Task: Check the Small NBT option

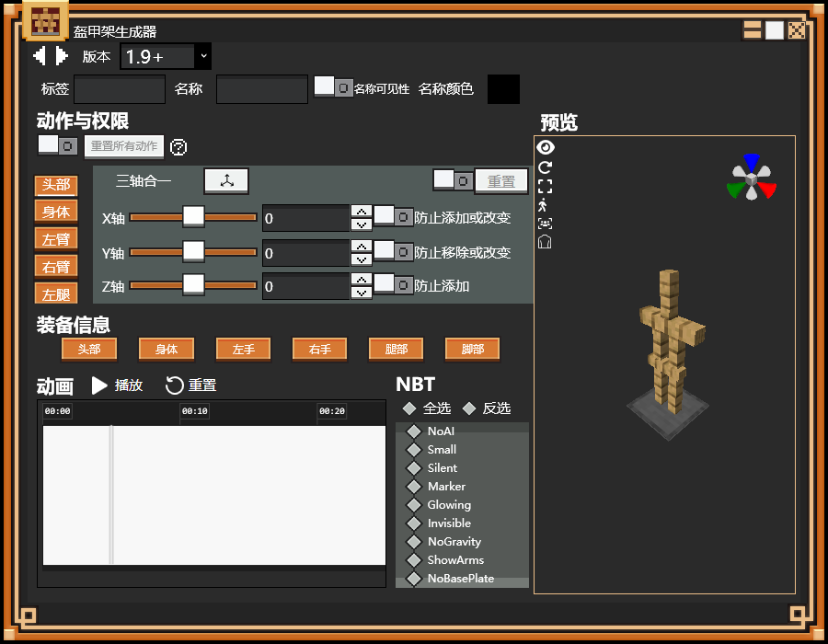Action: [414, 450]
